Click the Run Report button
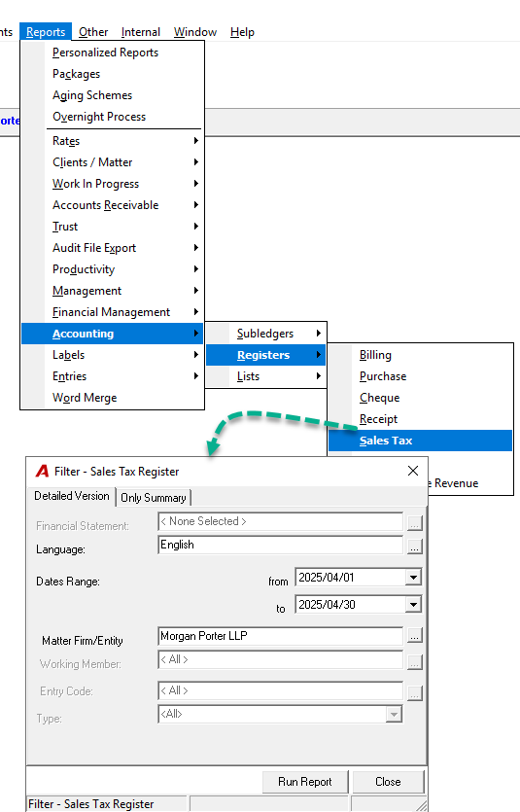Image resolution: width=520 pixels, height=812 pixels. coord(305,782)
